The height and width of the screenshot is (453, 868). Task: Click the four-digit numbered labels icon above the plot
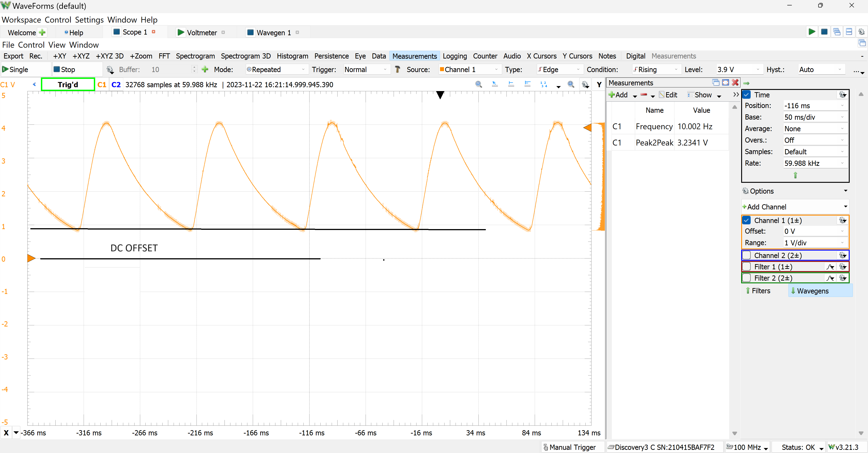pyautogui.click(x=544, y=84)
